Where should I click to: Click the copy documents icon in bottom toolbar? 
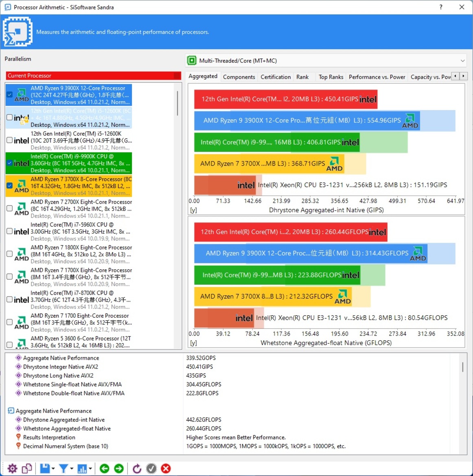pyautogui.click(x=27, y=468)
